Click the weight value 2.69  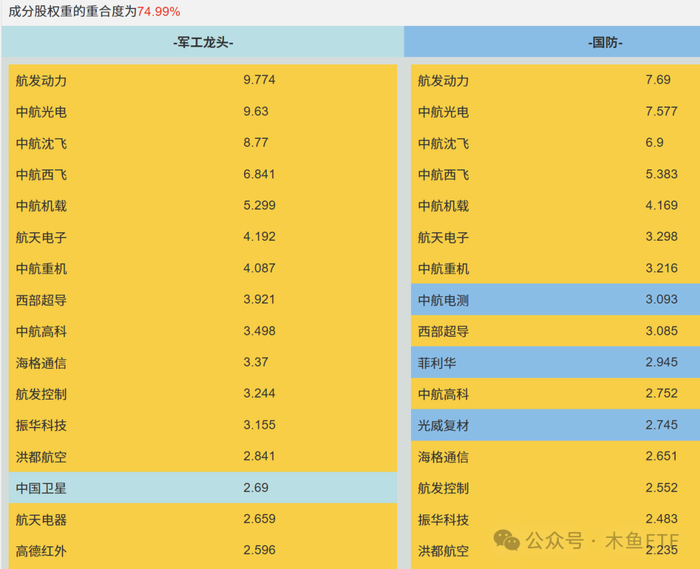(x=256, y=487)
